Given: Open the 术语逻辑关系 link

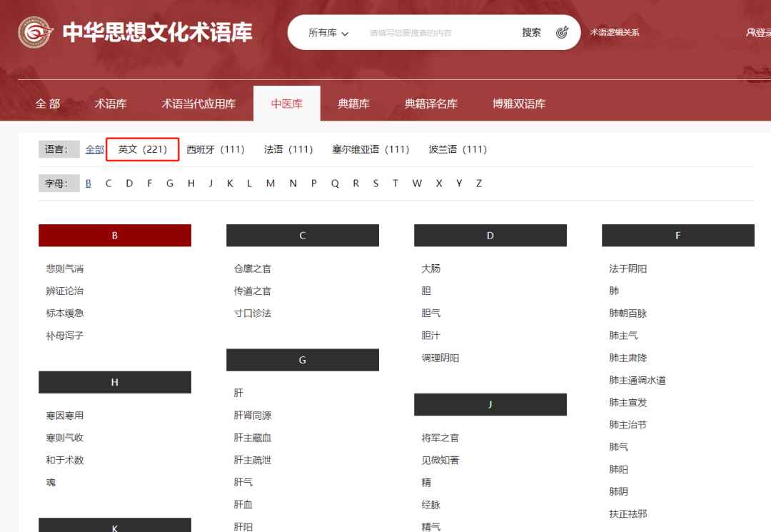Looking at the screenshot, I should [615, 31].
